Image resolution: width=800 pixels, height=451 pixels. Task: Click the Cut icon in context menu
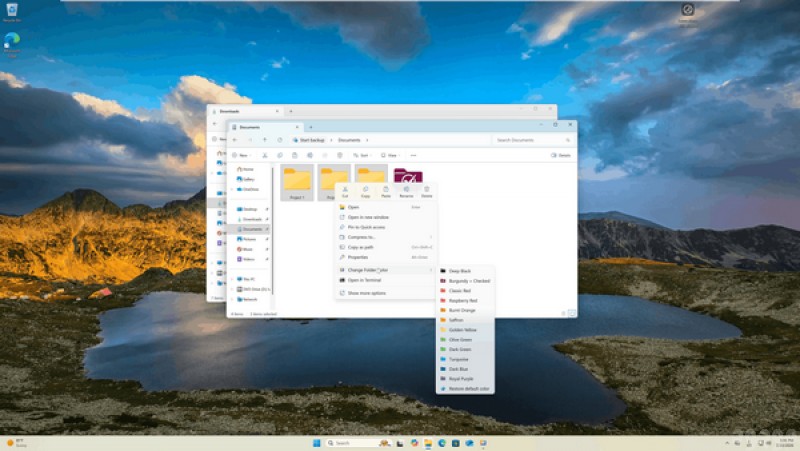point(345,190)
